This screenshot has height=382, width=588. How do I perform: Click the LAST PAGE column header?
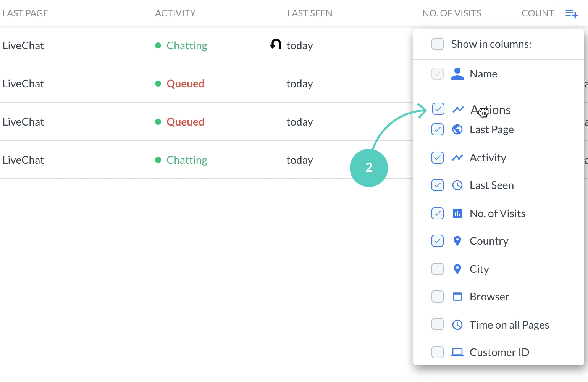click(25, 13)
